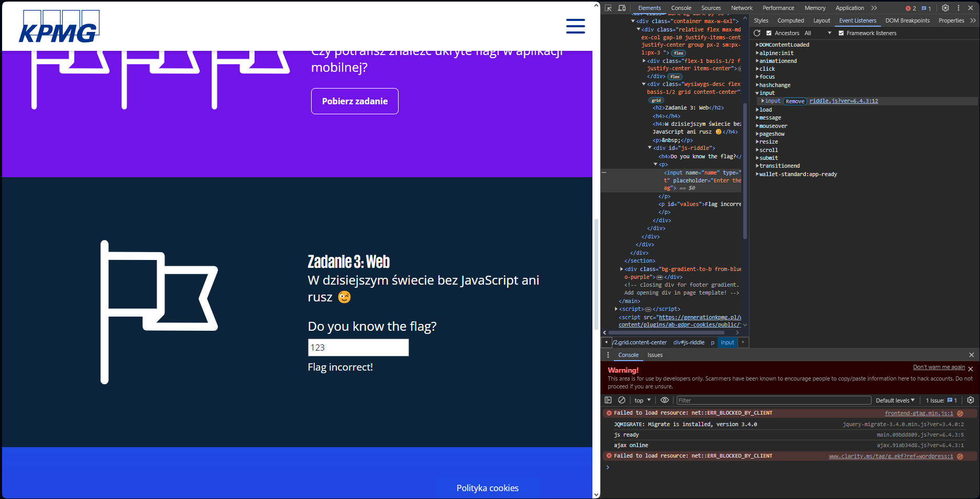Show more sidebar tabs after Properties
The image size is (980, 499).
973,20
